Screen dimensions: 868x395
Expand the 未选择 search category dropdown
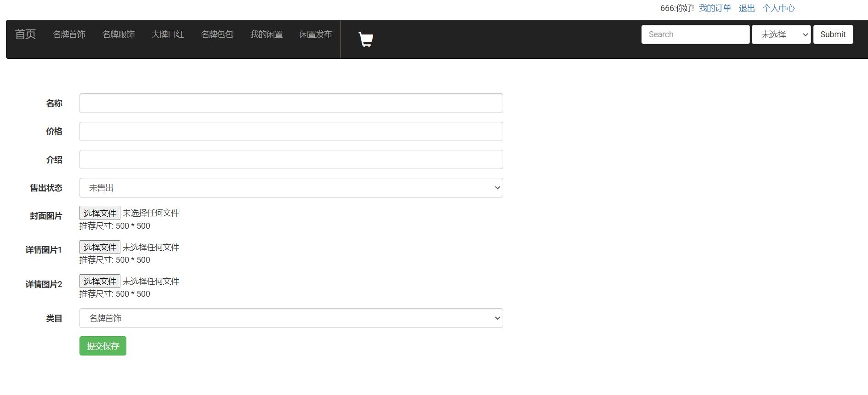(781, 34)
